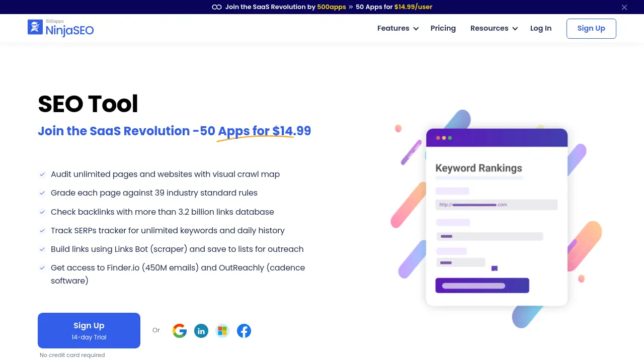
Task: Sign up with LinkedIn icon
Action: click(201, 331)
